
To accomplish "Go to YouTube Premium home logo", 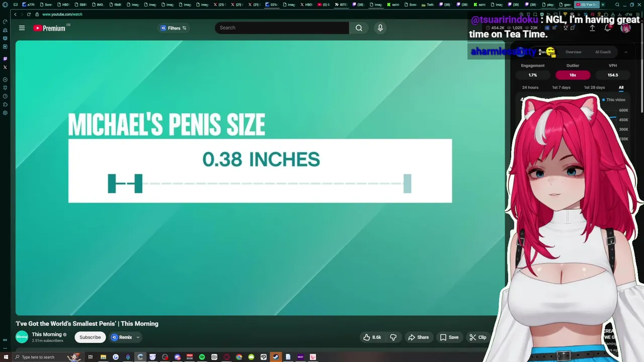I will point(50,28).
